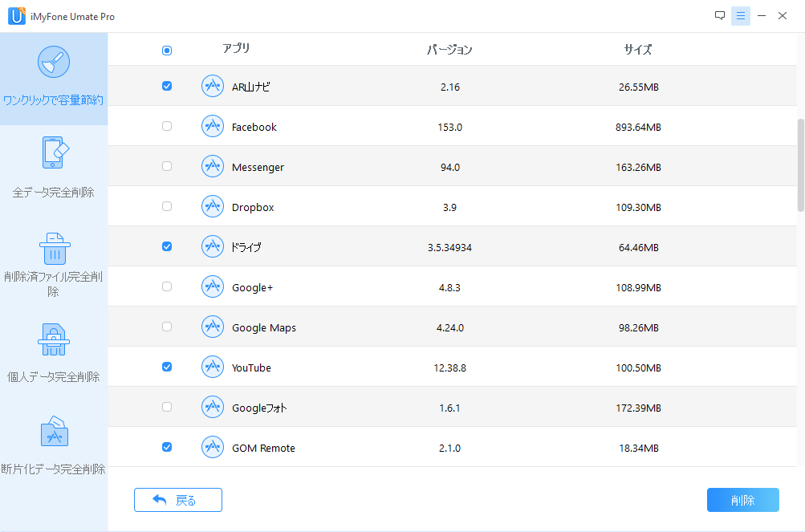Minimize the iMyFone Umate Pro window
Viewport: 805px width, 532px height.
(x=762, y=16)
